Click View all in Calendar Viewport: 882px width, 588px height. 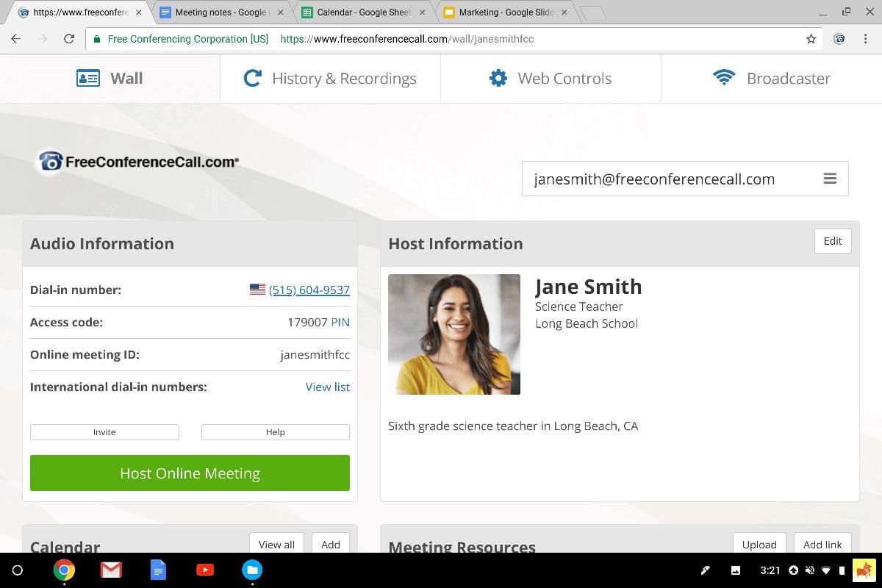(x=276, y=544)
